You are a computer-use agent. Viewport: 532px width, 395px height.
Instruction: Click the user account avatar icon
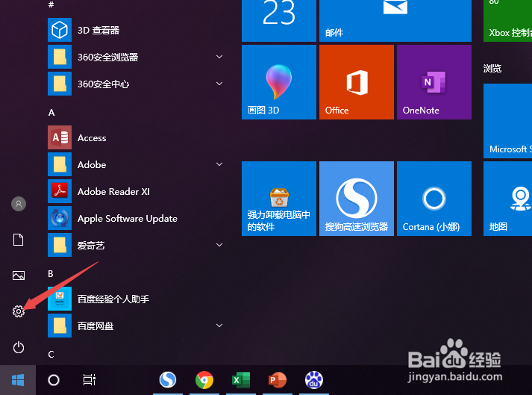pyautogui.click(x=19, y=204)
